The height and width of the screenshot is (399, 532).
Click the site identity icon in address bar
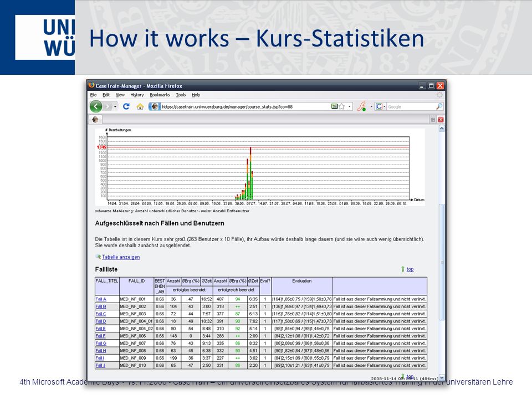tap(155, 106)
